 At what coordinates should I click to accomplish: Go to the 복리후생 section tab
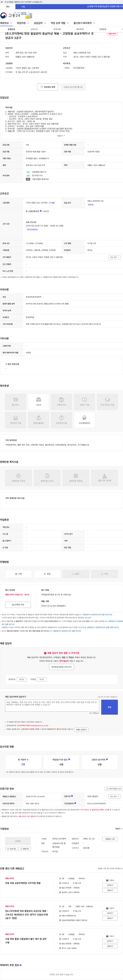80,29
